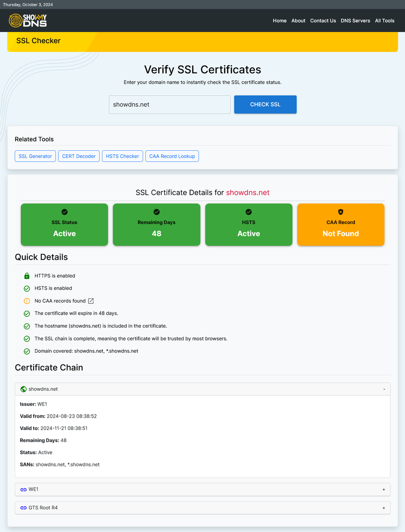The width and height of the screenshot is (405, 532).
Task: Click the Valid from 2024-08-23 08:38:52 line
Action: (58, 416)
